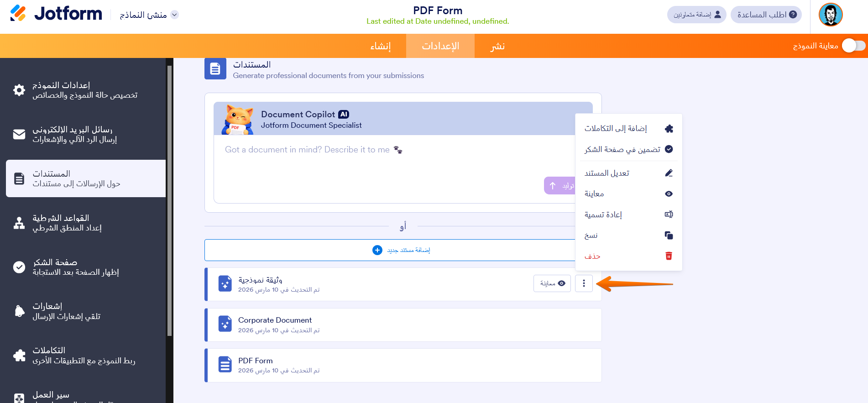The width and height of the screenshot is (868, 403).
Task: Open التكاملات via the puzzle piece icon
Action: coord(19,355)
